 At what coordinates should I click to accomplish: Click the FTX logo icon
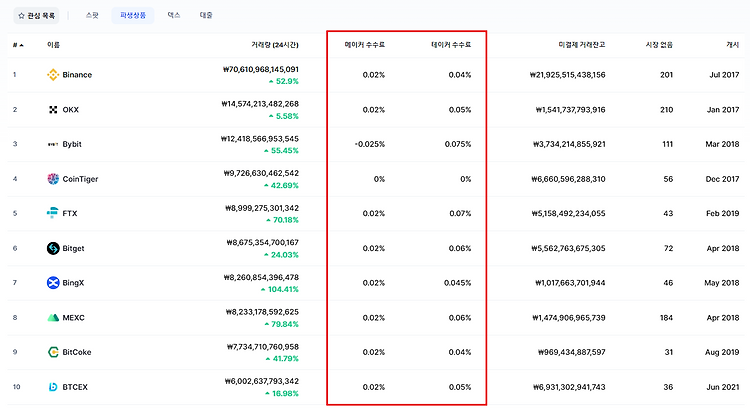tap(53, 213)
